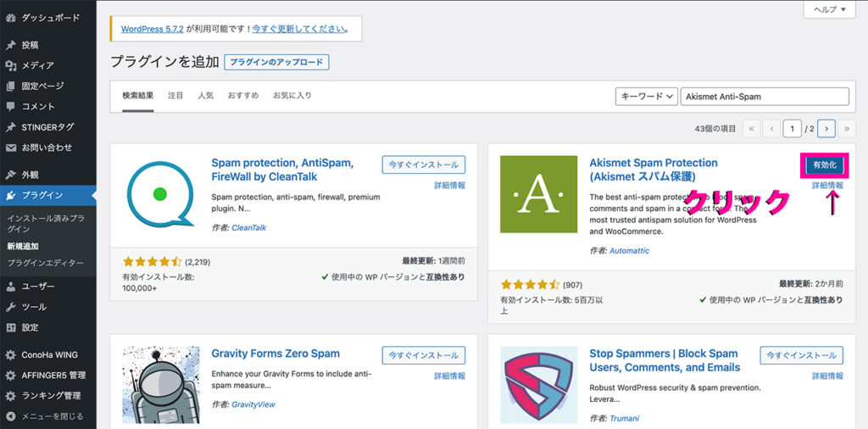Image resolution: width=868 pixels, height=429 pixels.
Task: Click the 外観 paintbrush icon
Action: pos(10,175)
